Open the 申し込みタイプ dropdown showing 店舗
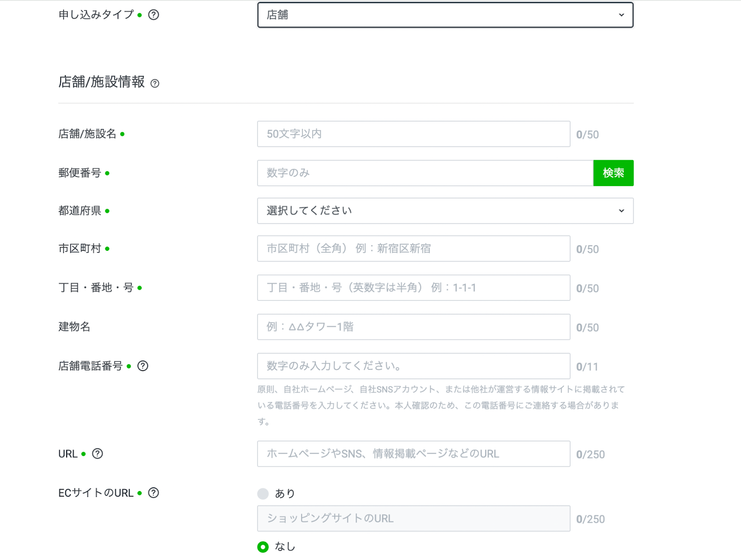Screen dimensions: 741x560 pyautogui.click(x=445, y=15)
